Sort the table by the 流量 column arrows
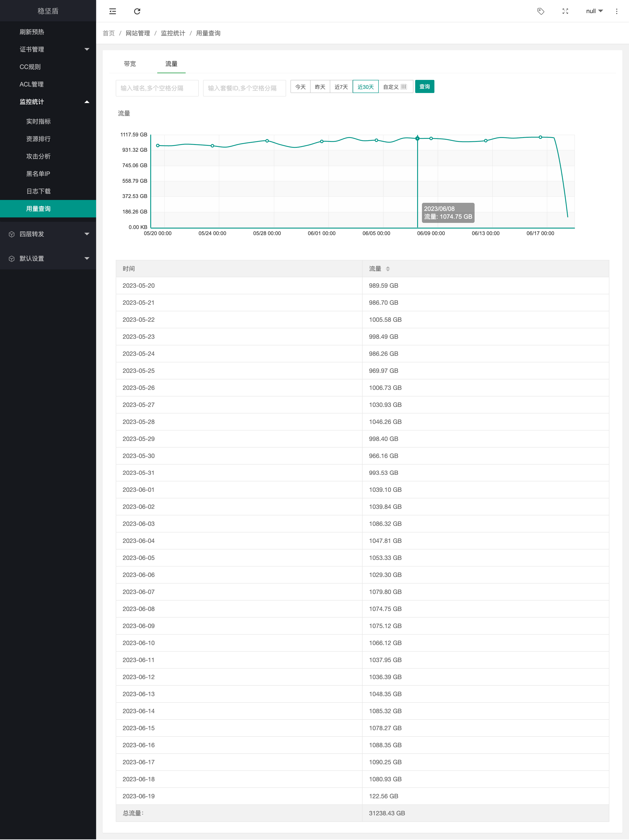The height and width of the screenshot is (840, 629). click(388, 269)
